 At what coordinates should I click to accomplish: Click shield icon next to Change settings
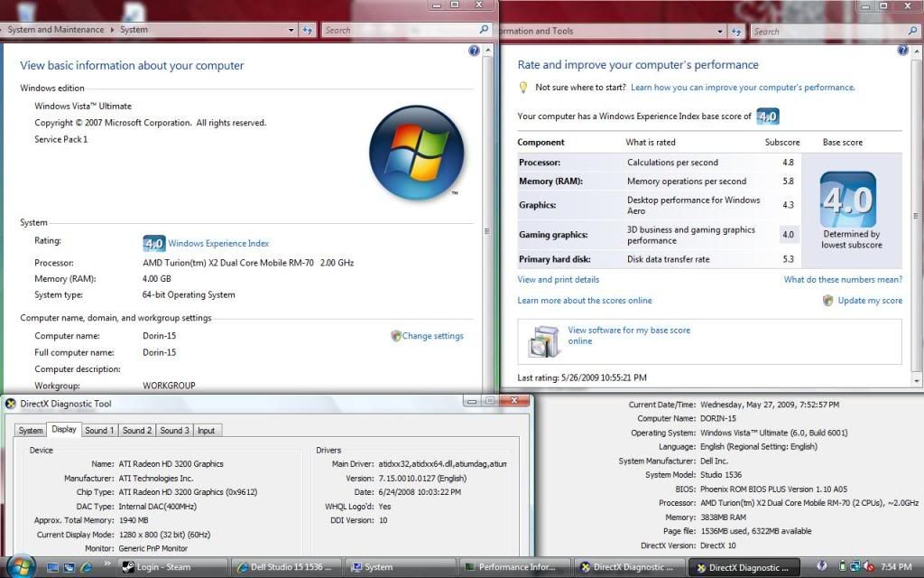[396, 336]
